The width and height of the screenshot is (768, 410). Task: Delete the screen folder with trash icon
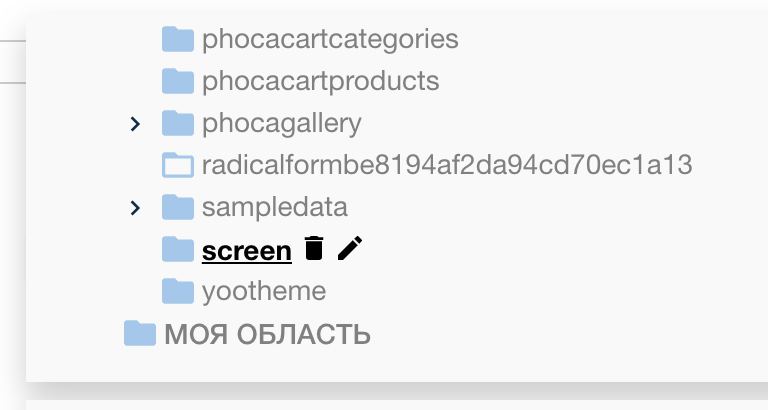tap(314, 249)
